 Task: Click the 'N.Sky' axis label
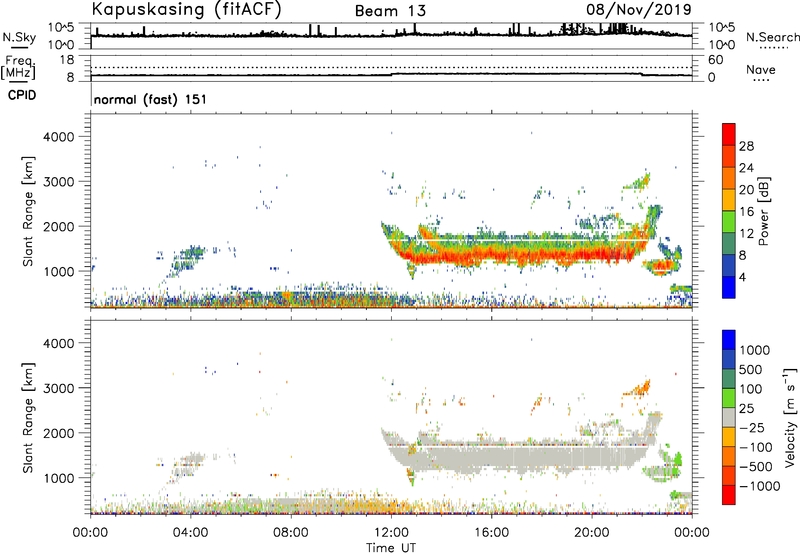(19, 37)
